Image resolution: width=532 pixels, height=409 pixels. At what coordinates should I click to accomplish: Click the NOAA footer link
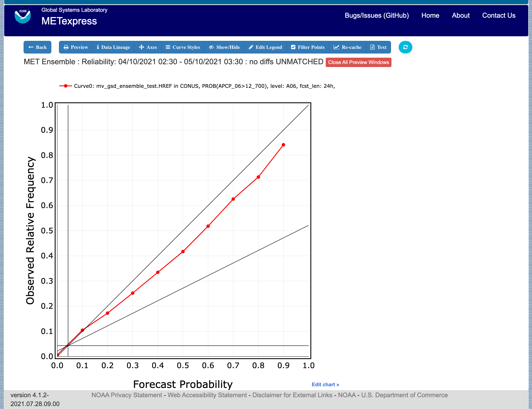[x=347, y=395]
